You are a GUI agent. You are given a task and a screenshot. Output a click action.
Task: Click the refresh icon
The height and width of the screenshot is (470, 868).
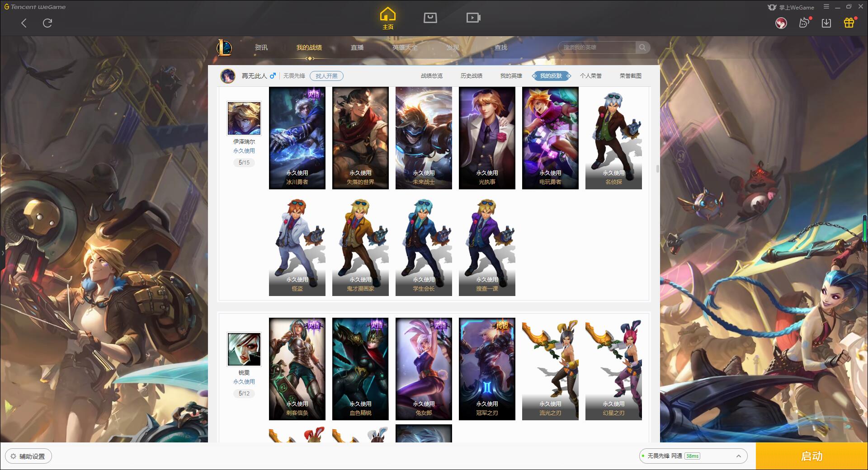click(x=47, y=23)
